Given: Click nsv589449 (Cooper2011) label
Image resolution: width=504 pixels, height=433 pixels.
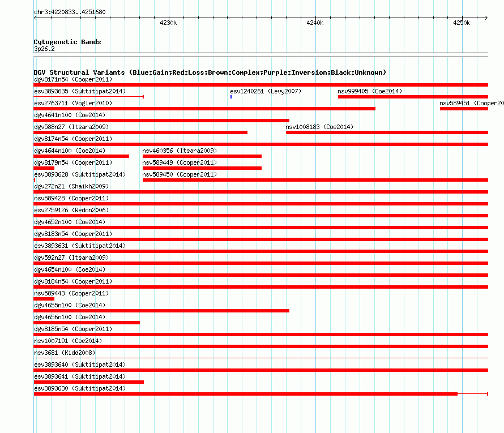Looking at the screenshot, I should point(180,162).
